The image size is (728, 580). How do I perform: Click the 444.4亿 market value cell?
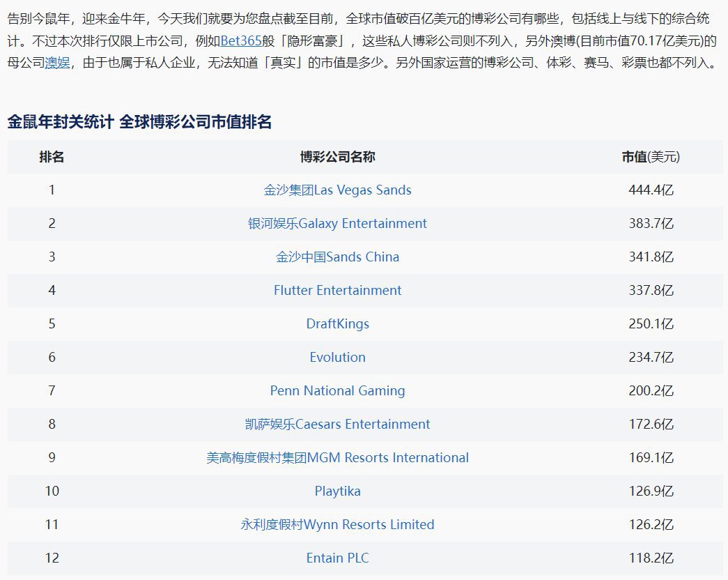pyautogui.click(x=651, y=190)
